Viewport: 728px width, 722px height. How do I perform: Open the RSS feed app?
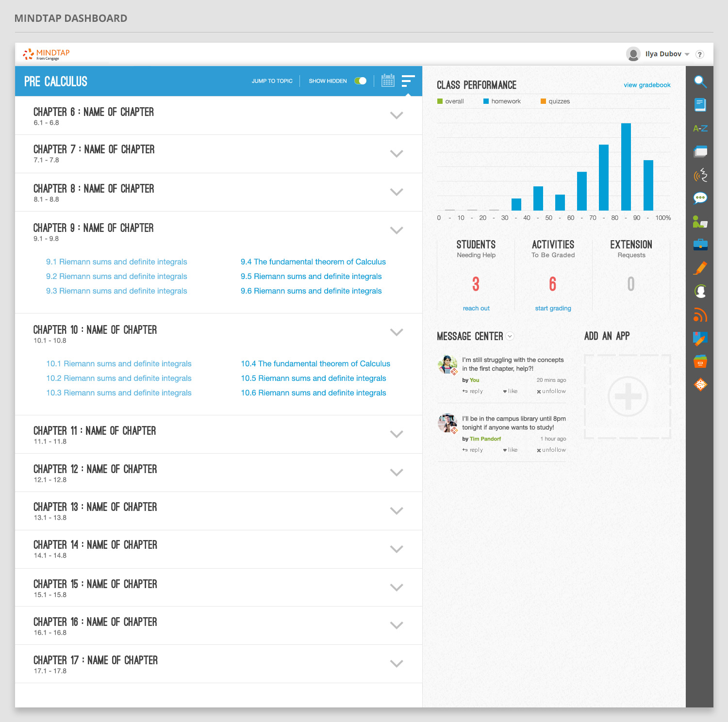click(700, 315)
